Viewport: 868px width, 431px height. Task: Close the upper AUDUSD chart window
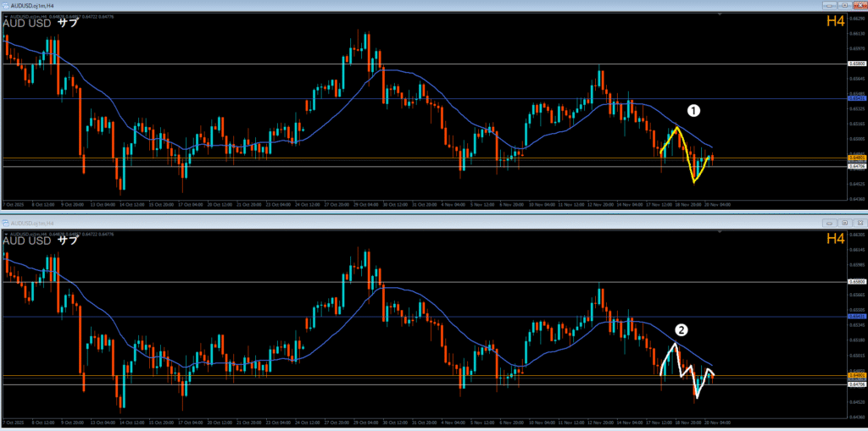point(860,5)
